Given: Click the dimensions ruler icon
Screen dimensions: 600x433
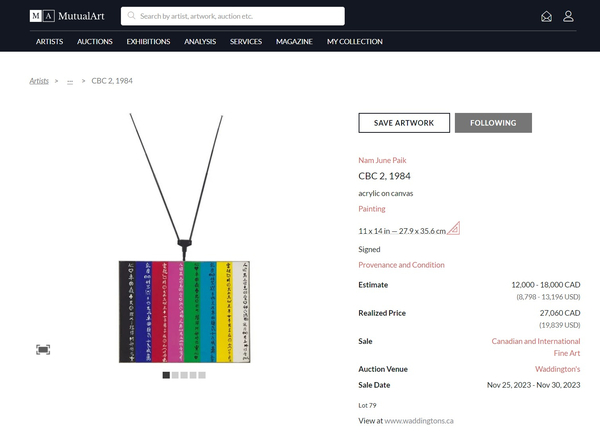Looking at the screenshot, I should coord(453,228).
